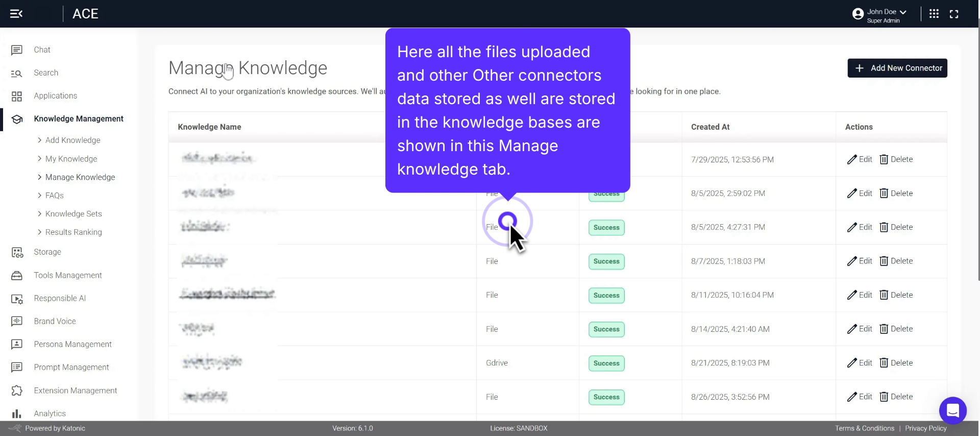Select the Knowledge Management graduation cap icon
This screenshot has height=436, width=980.
17,119
